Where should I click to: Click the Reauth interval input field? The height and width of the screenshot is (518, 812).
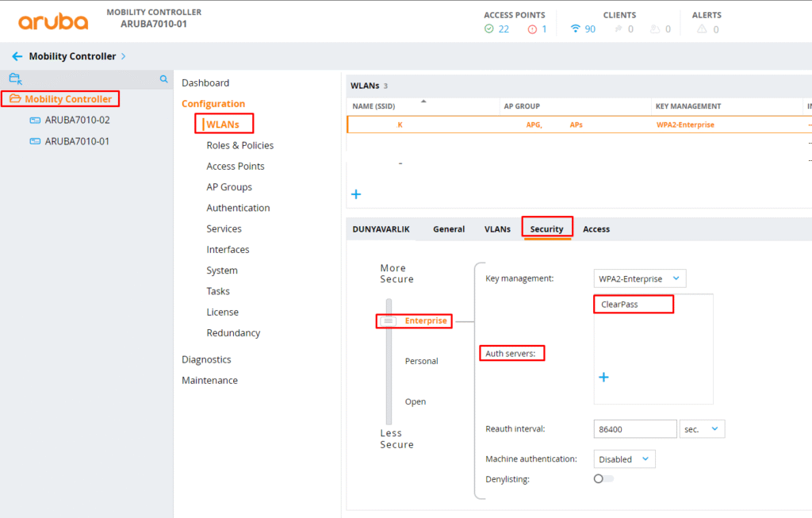coord(634,429)
